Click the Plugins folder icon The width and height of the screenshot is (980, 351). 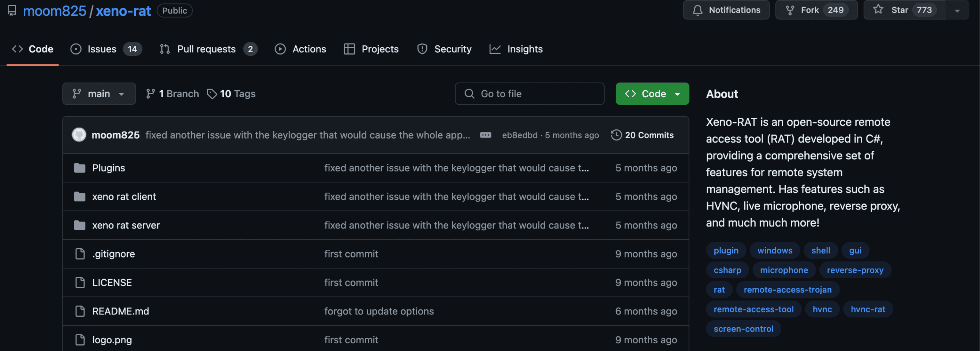point(79,168)
